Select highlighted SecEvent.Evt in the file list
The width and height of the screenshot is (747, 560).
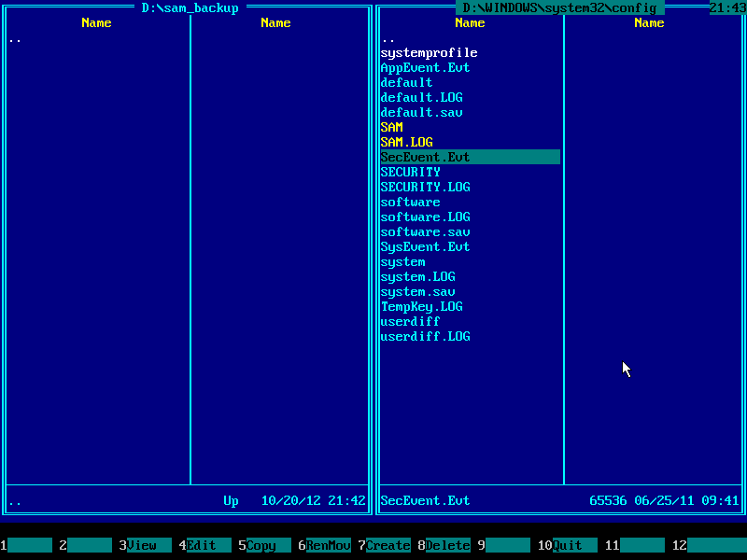471,157
